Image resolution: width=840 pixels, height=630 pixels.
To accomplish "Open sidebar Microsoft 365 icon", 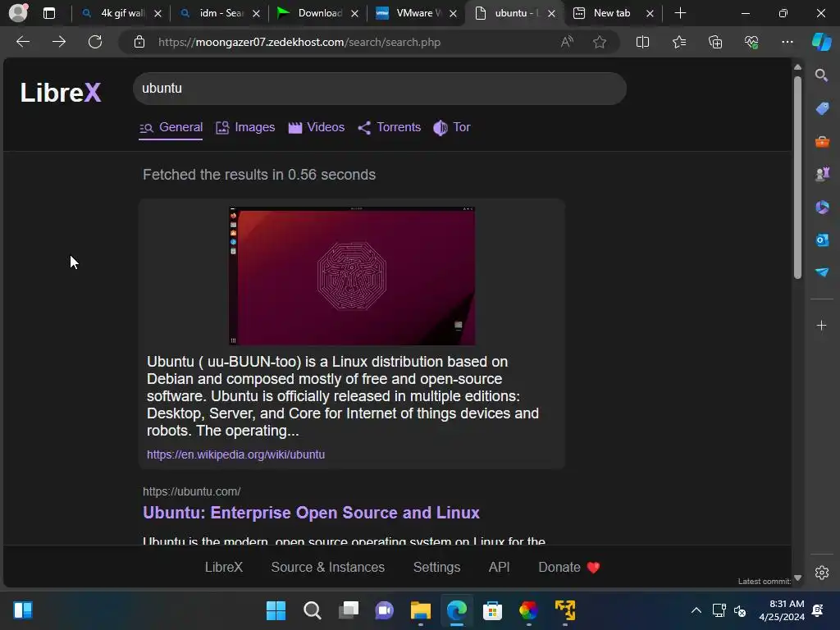I will coord(822,207).
